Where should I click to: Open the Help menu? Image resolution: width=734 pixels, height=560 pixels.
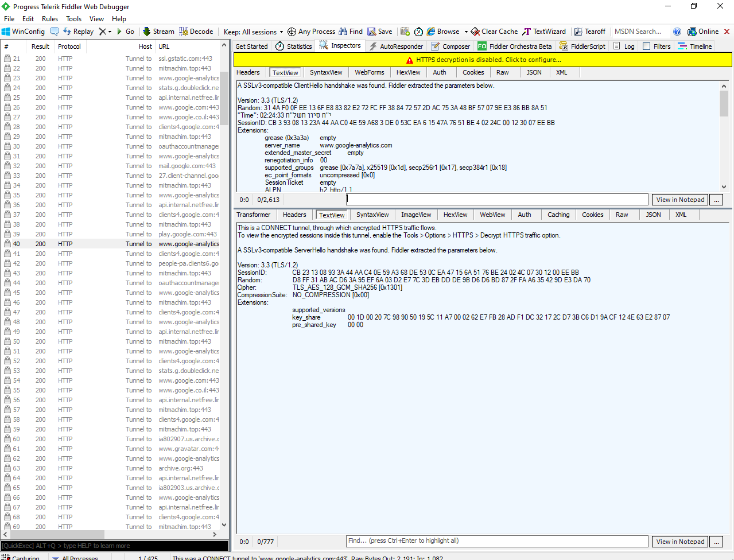(119, 19)
